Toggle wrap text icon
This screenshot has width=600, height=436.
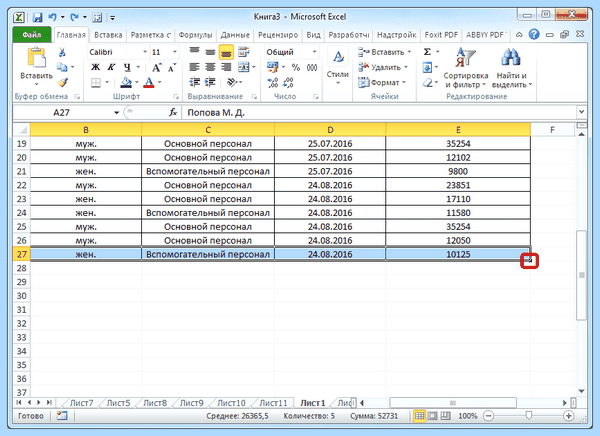(x=243, y=52)
